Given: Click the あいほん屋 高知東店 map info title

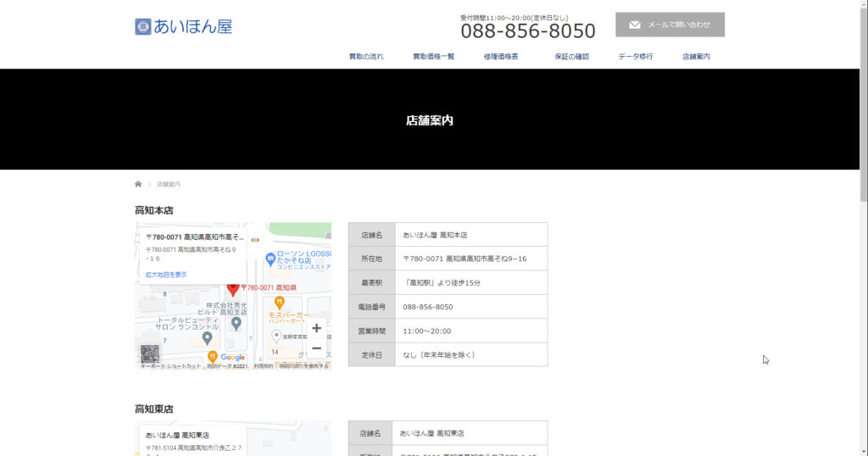Looking at the screenshot, I should coord(177,436).
